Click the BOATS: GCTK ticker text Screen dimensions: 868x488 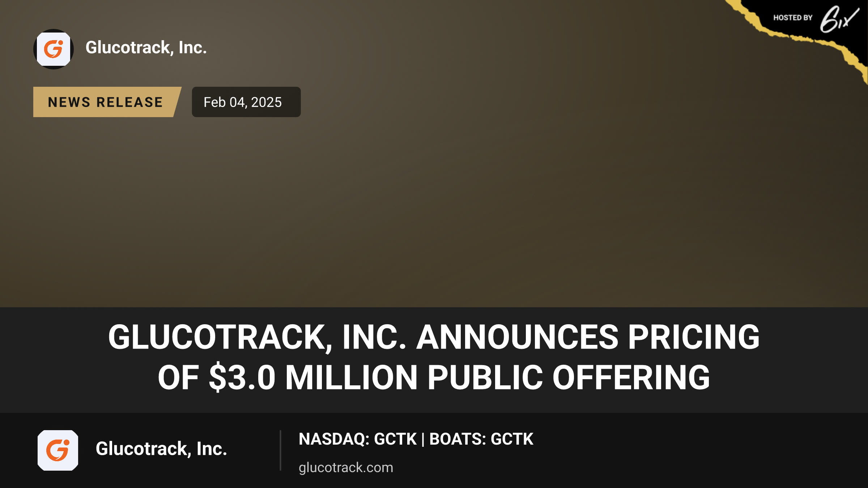click(x=481, y=439)
